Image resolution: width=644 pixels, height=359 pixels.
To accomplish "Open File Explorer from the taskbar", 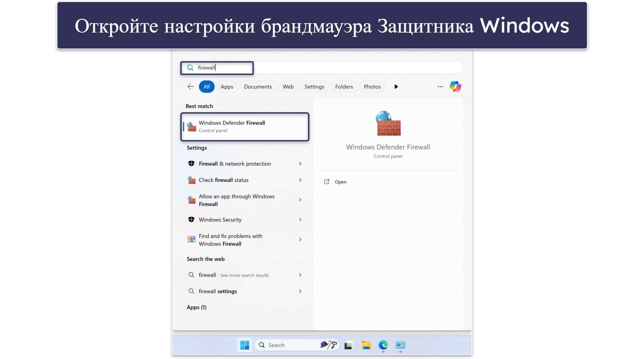I will 366,345.
